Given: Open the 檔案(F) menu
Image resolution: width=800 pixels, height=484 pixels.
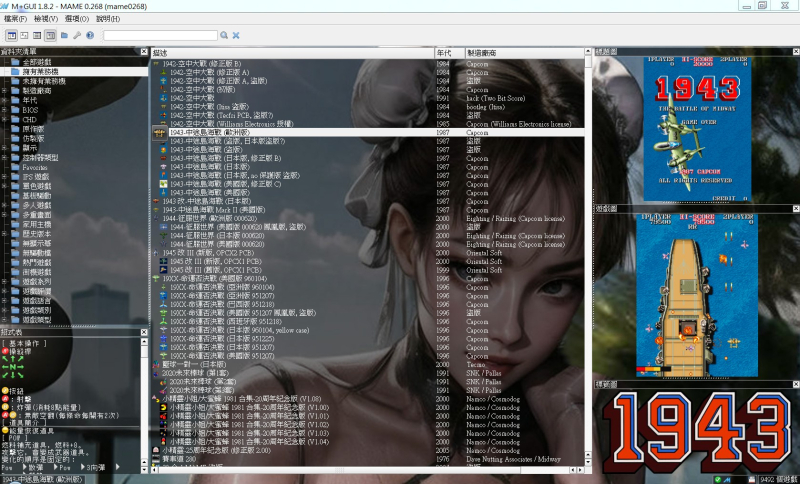Looking at the screenshot, I should pyautogui.click(x=15, y=19).
